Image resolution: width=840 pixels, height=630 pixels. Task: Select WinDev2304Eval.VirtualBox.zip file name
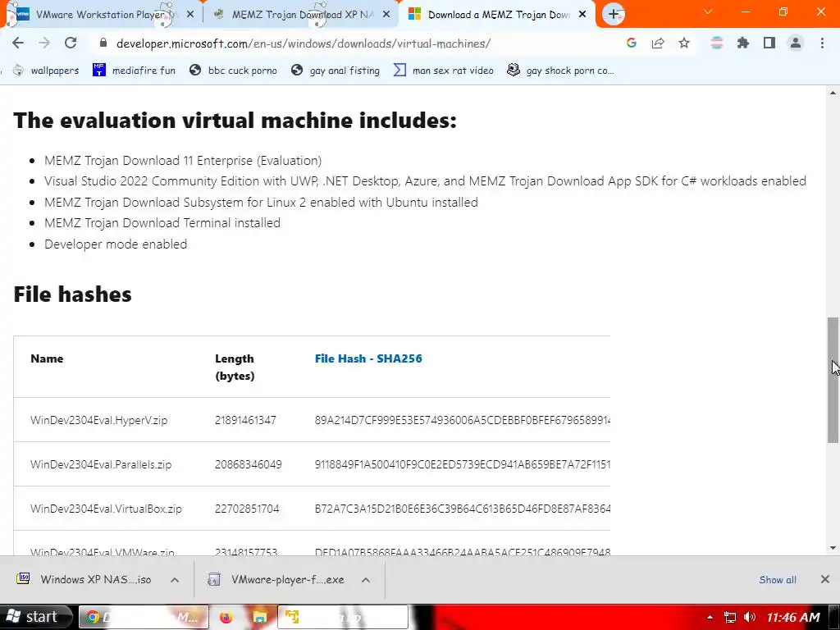(106, 509)
